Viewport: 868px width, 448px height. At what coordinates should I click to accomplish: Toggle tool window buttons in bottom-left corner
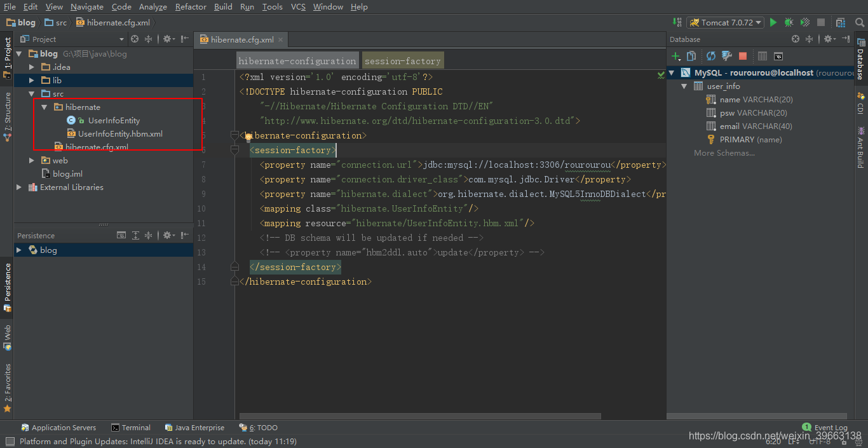point(9,441)
